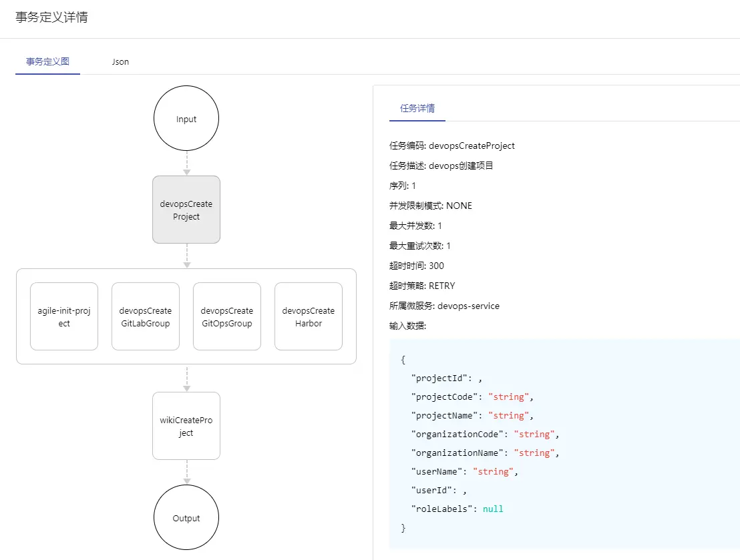This screenshot has width=740, height=560.
Task: Click the 所属微服务: devops-service line
Action: [x=445, y=306]
